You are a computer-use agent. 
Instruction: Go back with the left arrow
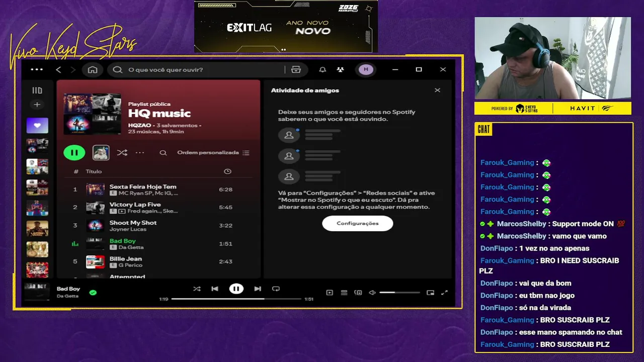point(58,70)
